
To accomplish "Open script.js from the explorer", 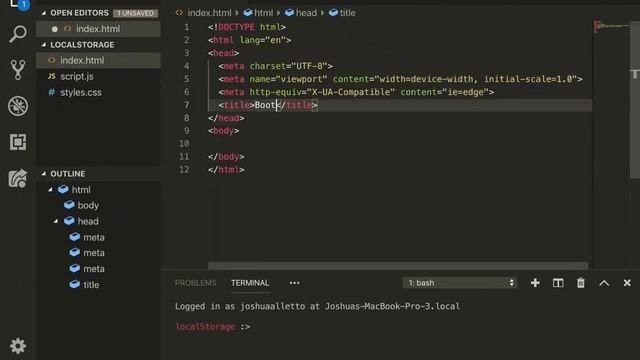I will 98,76.
